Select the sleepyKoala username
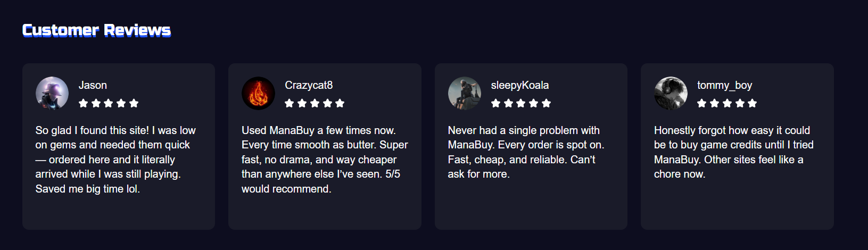 coord(520,85)
